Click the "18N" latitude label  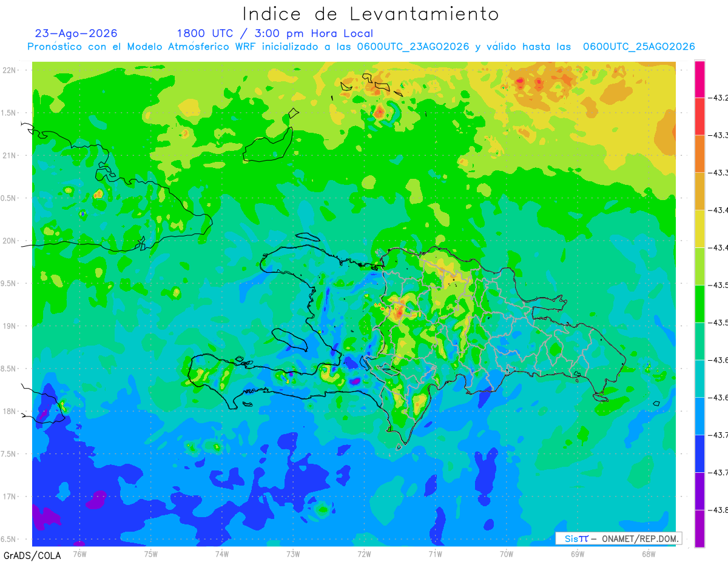tap(10, 411)
